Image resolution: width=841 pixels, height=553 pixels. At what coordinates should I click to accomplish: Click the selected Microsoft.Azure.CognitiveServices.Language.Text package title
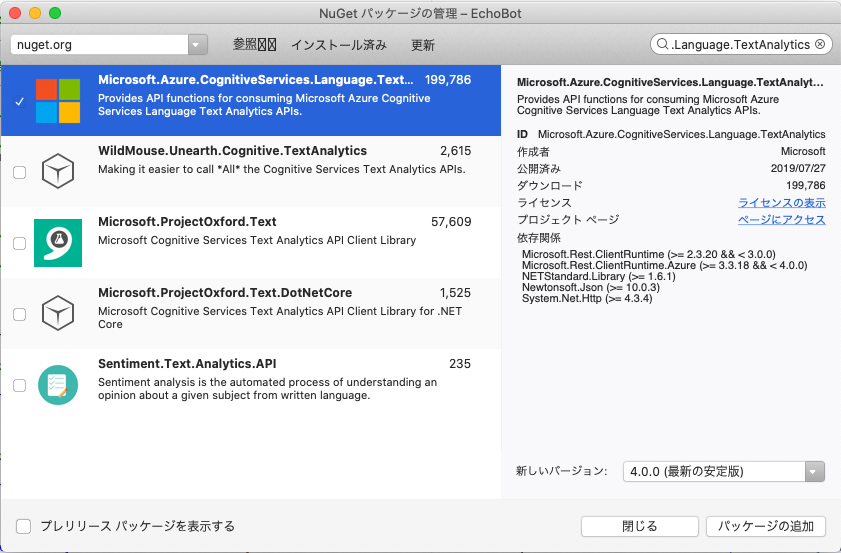(255, 80)
